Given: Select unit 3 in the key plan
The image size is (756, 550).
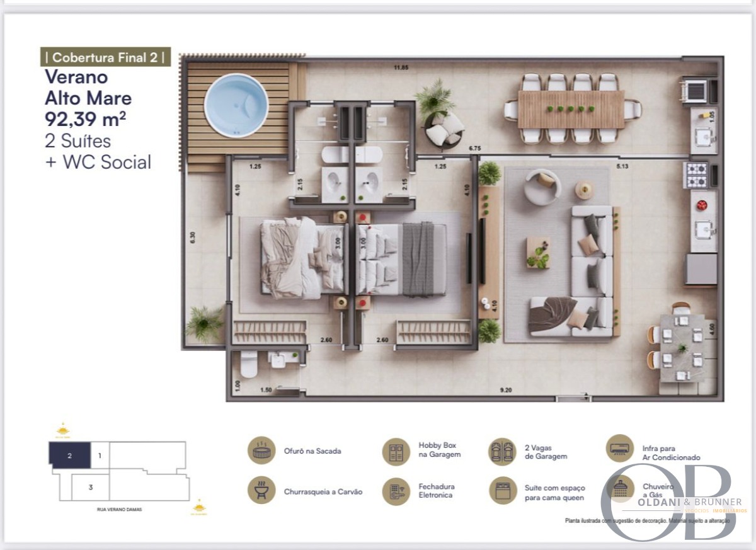Looking at the screenshot, I should tap(90, 487).
